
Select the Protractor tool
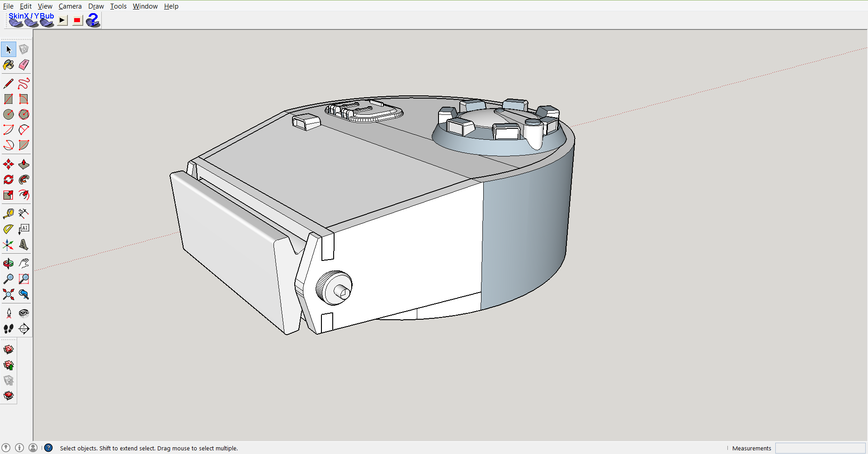click(x=9, y=229)
